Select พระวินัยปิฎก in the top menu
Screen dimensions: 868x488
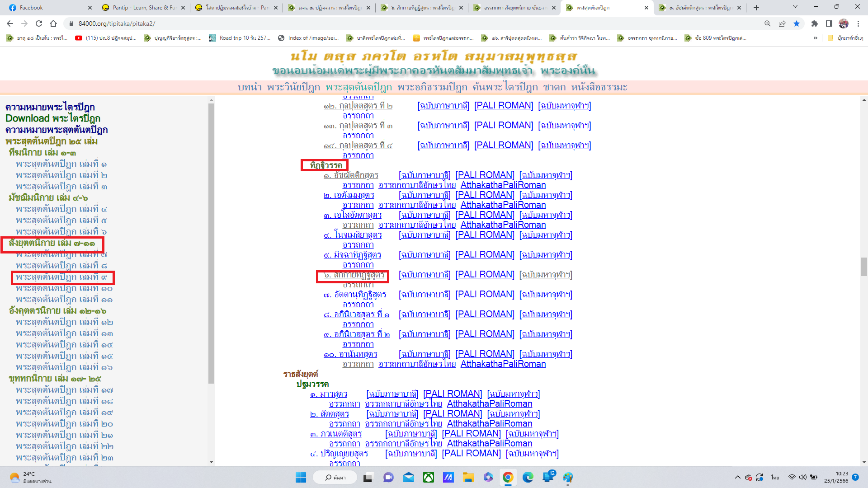click(x=293, y=87)
